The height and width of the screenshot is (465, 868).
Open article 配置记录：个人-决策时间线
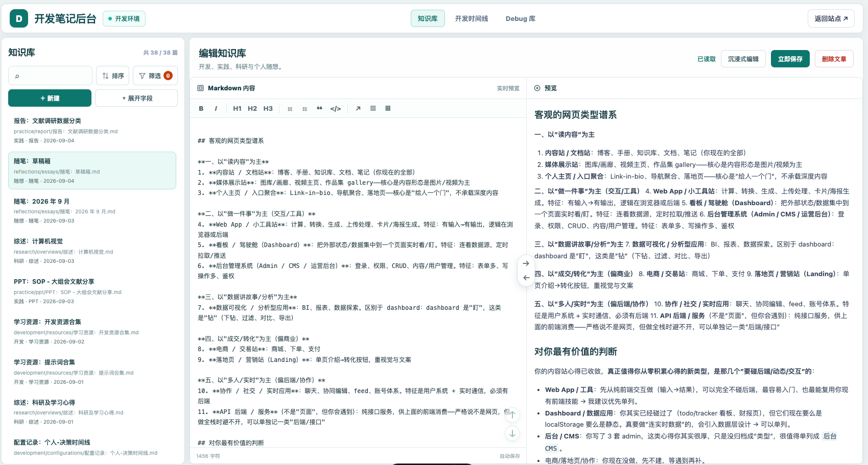pyautogui.click(x=92, y=448)
